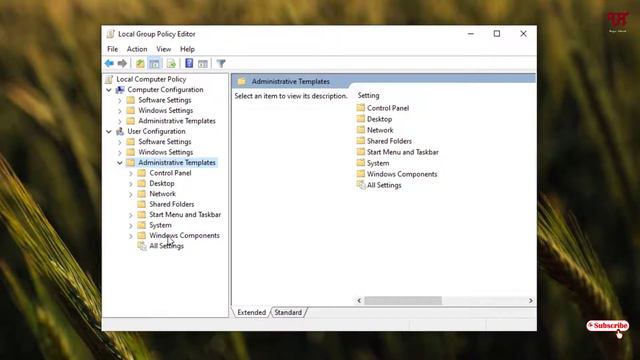Select User Configuration in the tree
Image resolution: width=640 pixels, height=360 pixels.
pos(156,131)
